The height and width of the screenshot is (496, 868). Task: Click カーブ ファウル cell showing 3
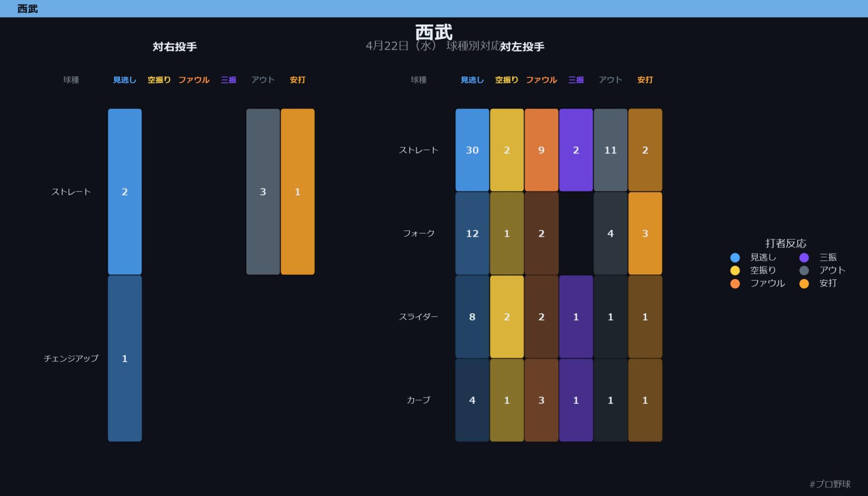click(542, 400)
